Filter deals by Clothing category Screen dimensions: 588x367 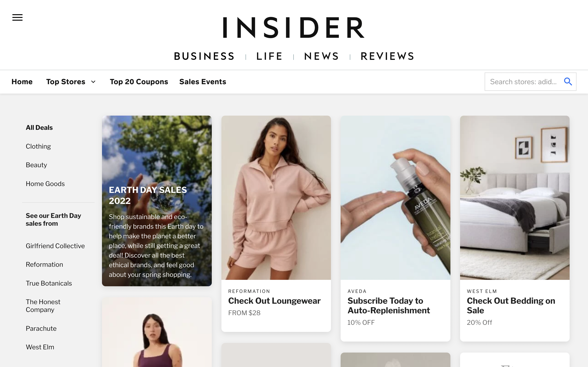(38, 146)
